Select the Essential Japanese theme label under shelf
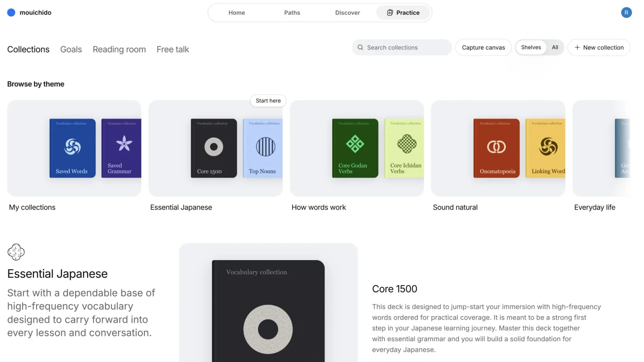644x362 pixels. pos(181,207)
